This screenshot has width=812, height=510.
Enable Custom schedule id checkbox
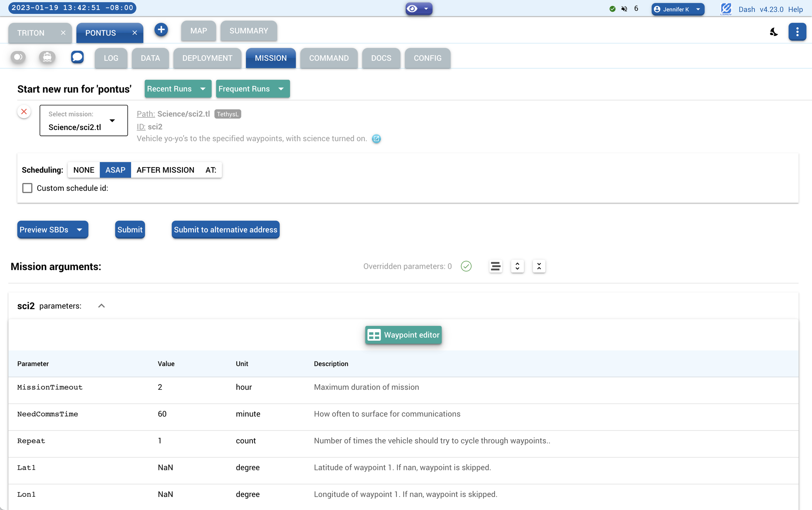(27, 188)
